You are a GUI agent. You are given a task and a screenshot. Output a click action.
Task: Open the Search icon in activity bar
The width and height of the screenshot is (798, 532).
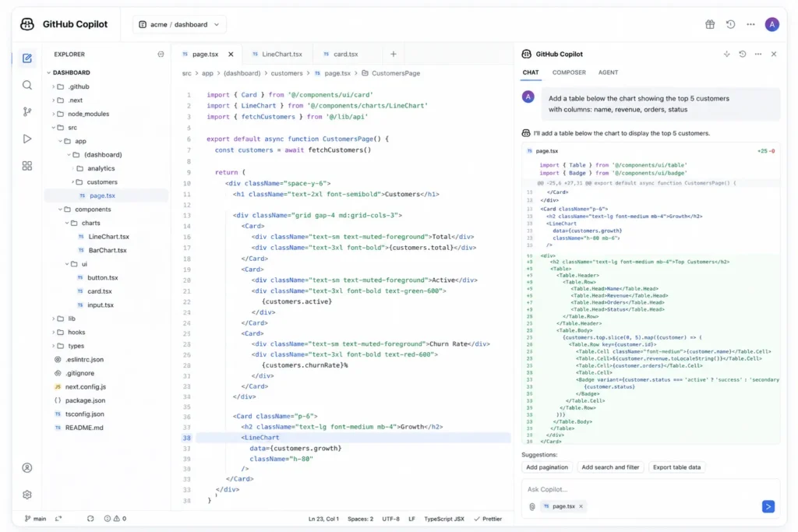click(27, 85)
